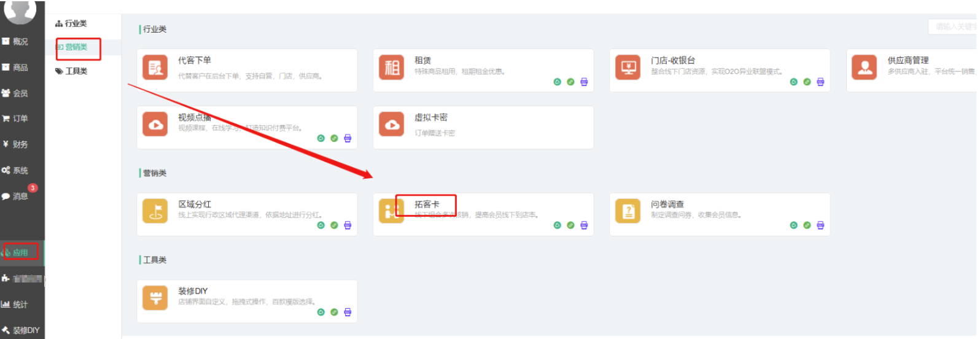Open 订单 in the left sidebar
980x339 pixels.
[20, 119]
